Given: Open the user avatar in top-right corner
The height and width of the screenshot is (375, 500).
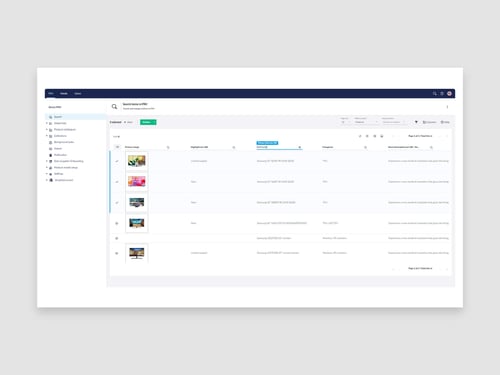Looking at the screenshot, I should pyautogui.click(x=449, y=94).
